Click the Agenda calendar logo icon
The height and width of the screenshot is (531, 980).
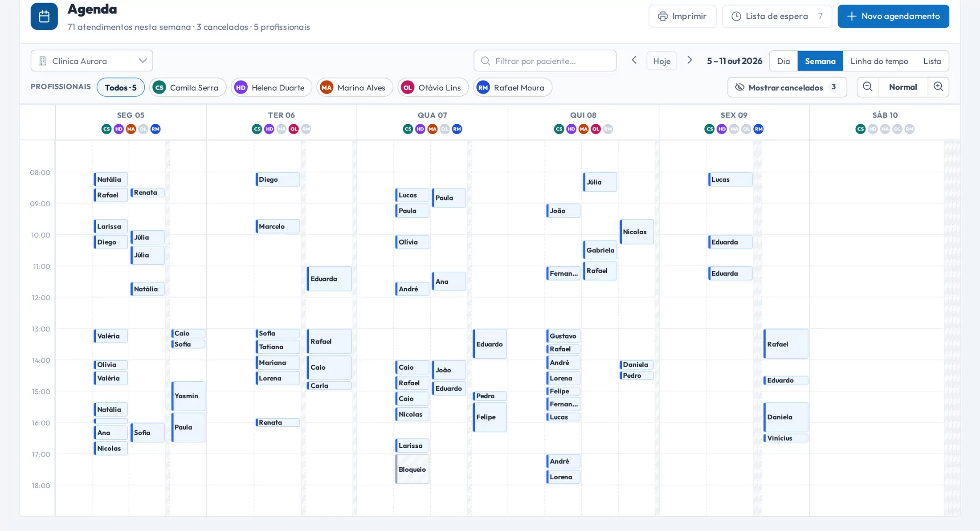44,16
